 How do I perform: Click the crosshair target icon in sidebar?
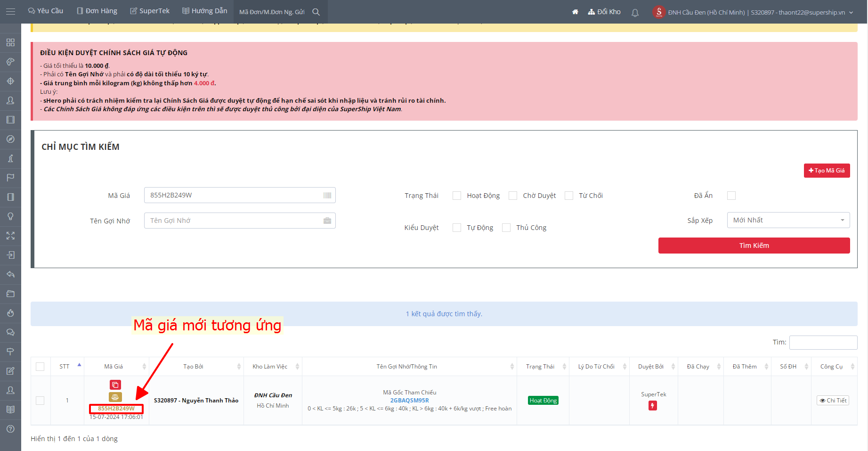(10, 81)
